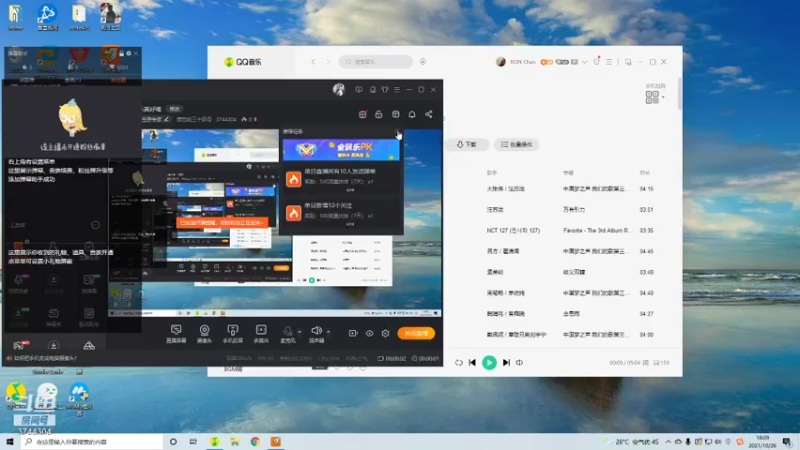Image resolution: width=800 pixels, height=450 pixels.
Task: Open stream settings gear icon
Action: click(385, 333)
